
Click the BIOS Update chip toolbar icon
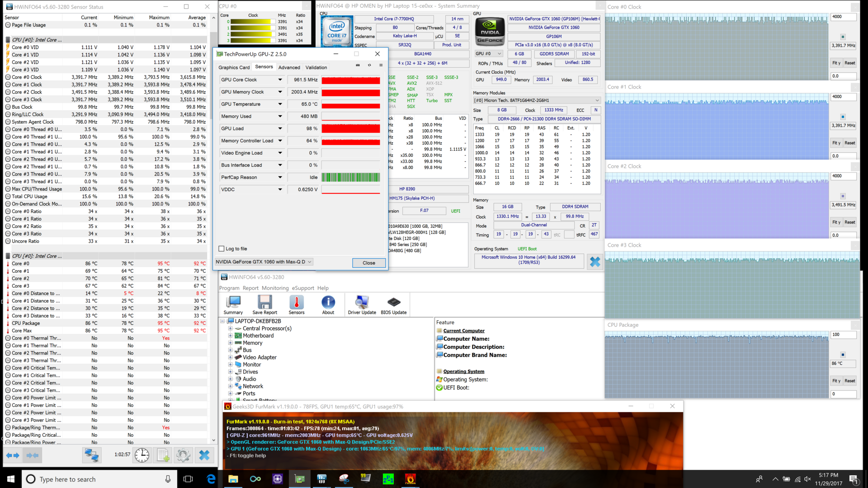[394, 305]
